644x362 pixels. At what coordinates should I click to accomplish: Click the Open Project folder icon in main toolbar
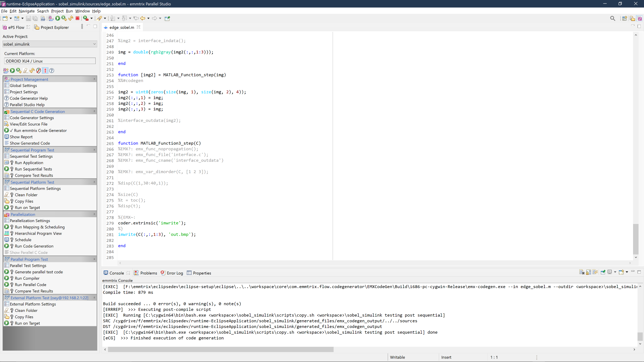(51, 18)
